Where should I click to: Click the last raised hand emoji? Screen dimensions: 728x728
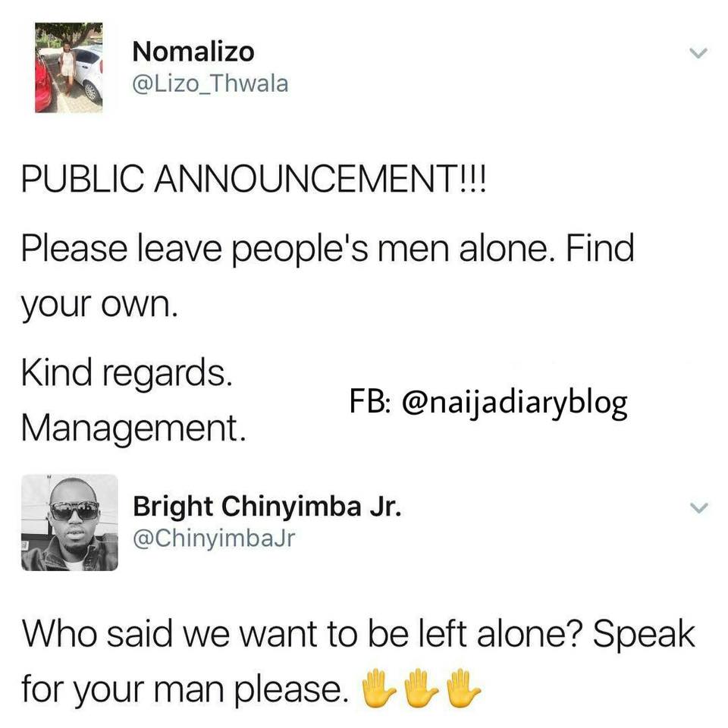463,688
